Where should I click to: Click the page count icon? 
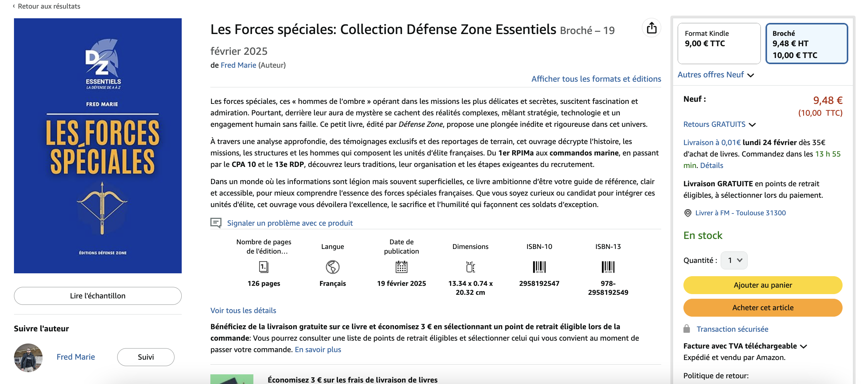tap(264, 267)
